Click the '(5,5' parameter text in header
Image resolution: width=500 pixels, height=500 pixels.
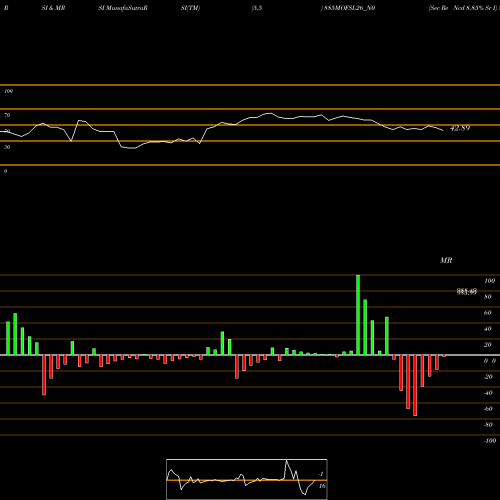coord(257,8)
